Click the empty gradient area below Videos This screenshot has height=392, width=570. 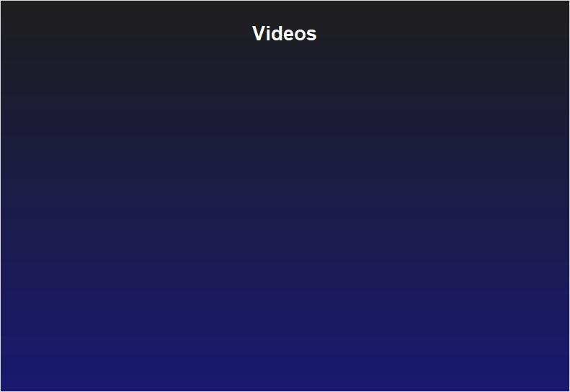pyautogui.click(x=285, y=218)
